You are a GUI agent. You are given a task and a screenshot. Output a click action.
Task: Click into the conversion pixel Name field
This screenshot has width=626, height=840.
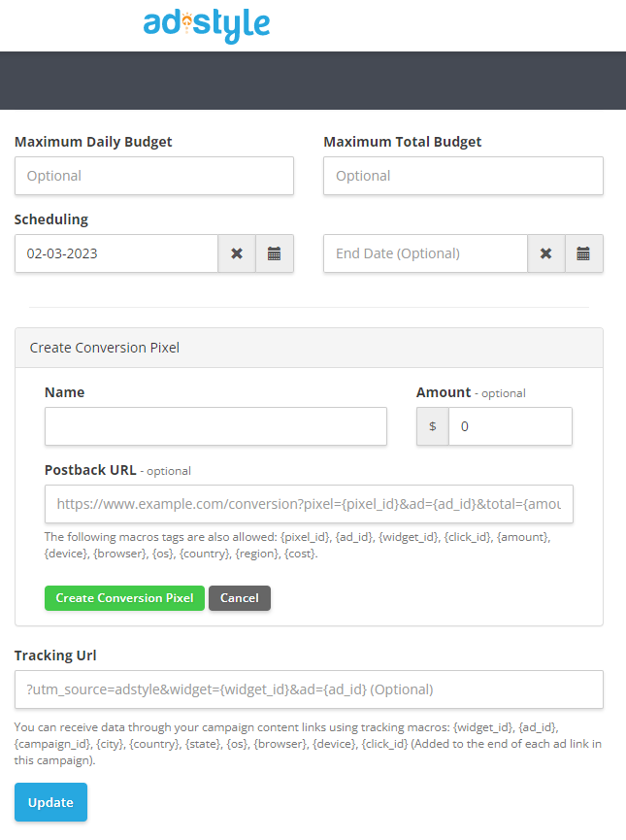215,426
